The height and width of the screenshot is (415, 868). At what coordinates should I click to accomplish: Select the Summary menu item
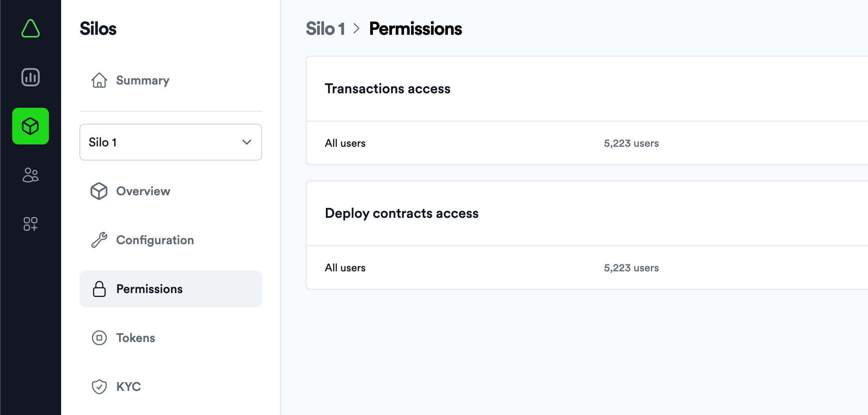pos(143,80)
